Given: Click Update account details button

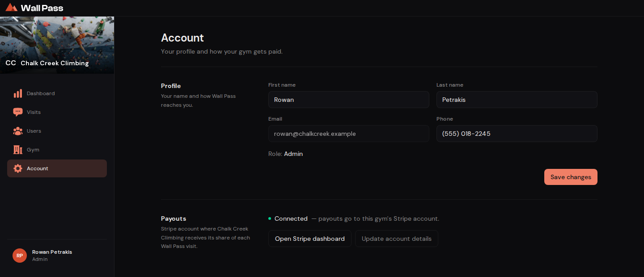Looking at the screenshot, I should tap(397, 239).
